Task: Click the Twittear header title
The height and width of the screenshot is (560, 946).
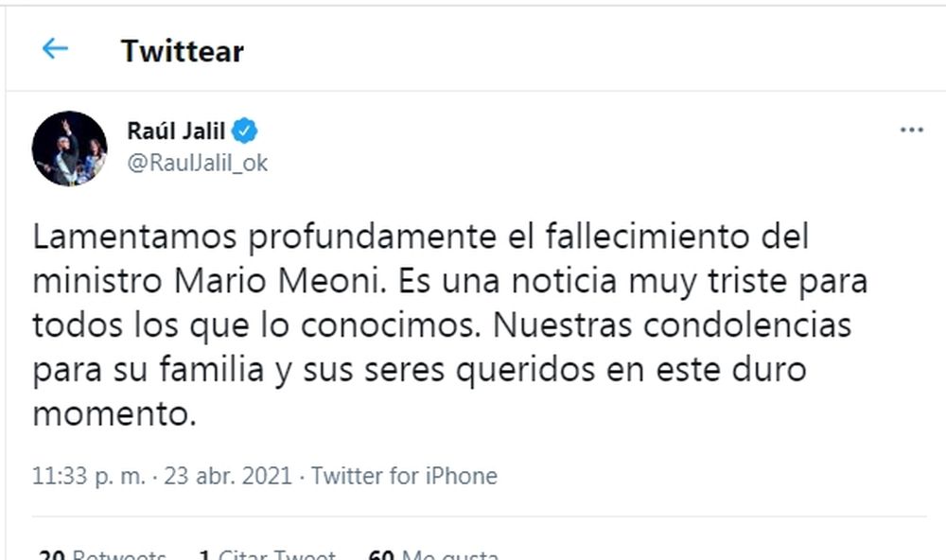Action: pos(183,51)
